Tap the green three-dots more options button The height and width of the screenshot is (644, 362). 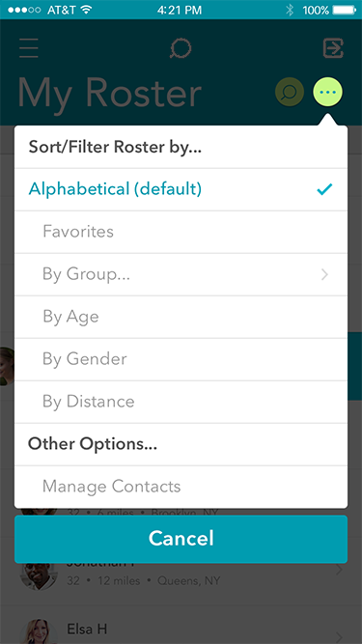click(328, 93)
